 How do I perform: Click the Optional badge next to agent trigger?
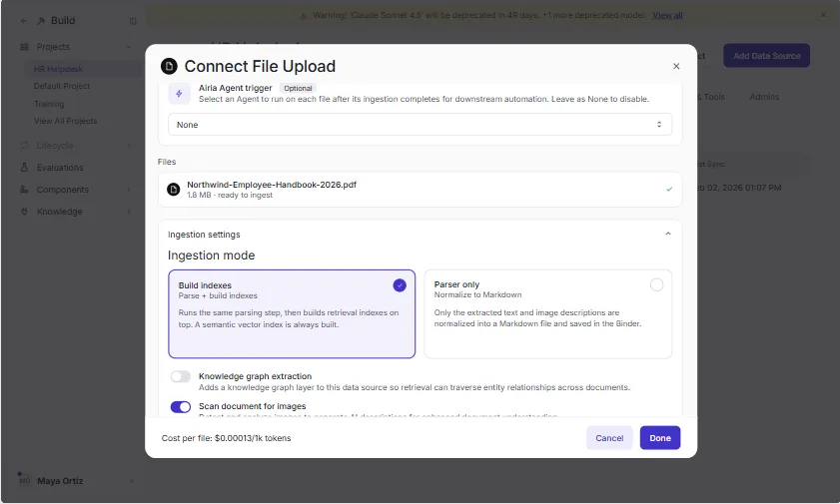298,88
